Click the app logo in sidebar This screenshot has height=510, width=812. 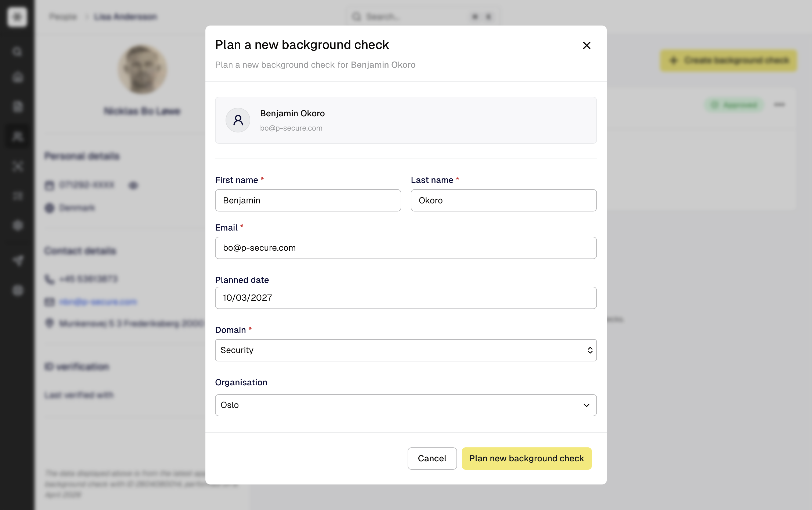pos(17,17)
